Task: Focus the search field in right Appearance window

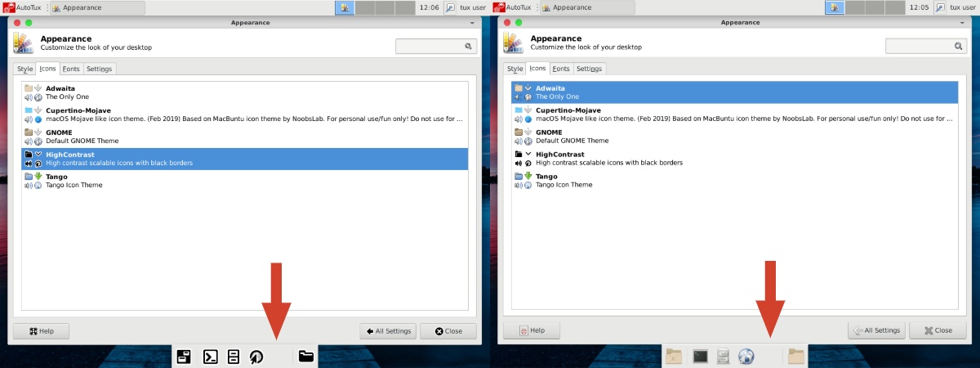Action: (x=926, y=47)
